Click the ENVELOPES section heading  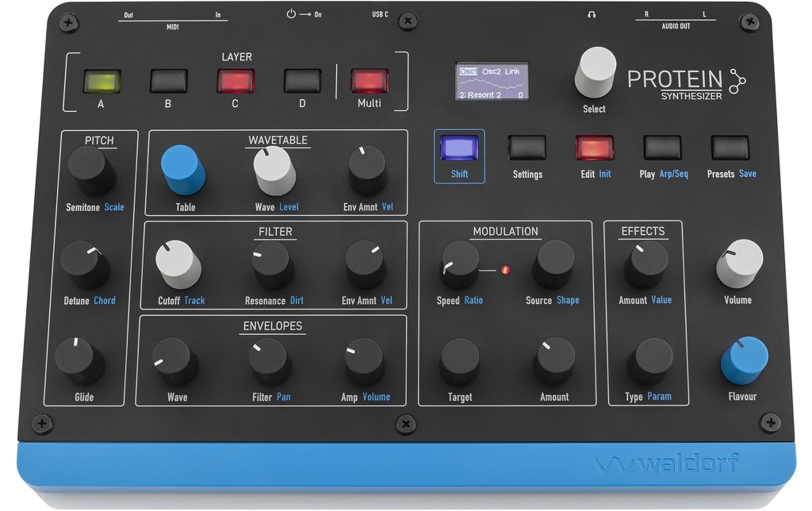pos(273,326)
